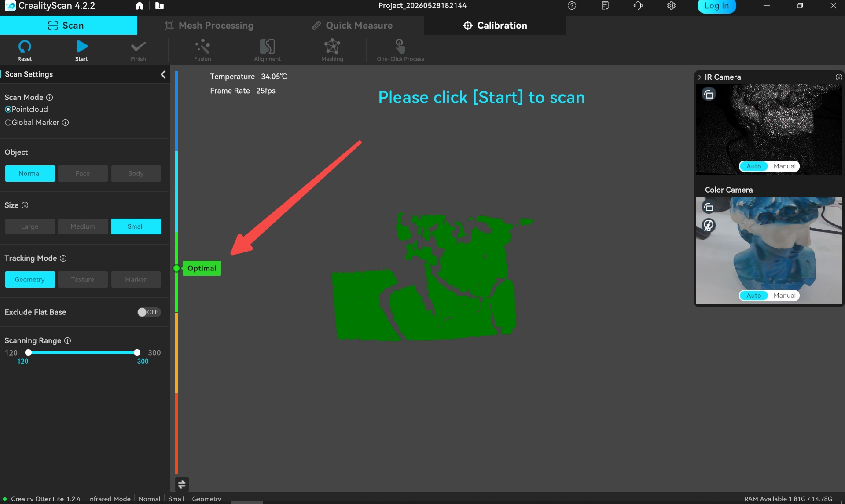
Task: Collapse the IR Camera panel chevron
Action: click(699, 77)
